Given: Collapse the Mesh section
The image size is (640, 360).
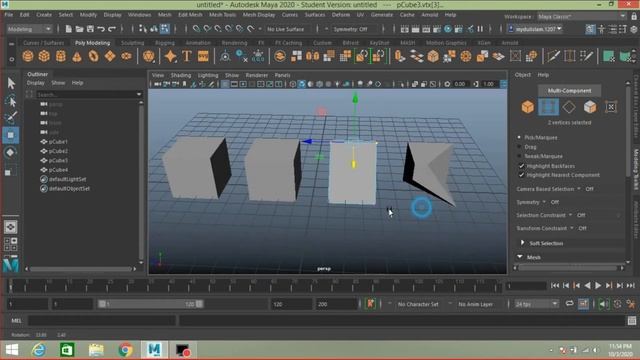Looking at the screenshot, I should (x=520, y=257).
